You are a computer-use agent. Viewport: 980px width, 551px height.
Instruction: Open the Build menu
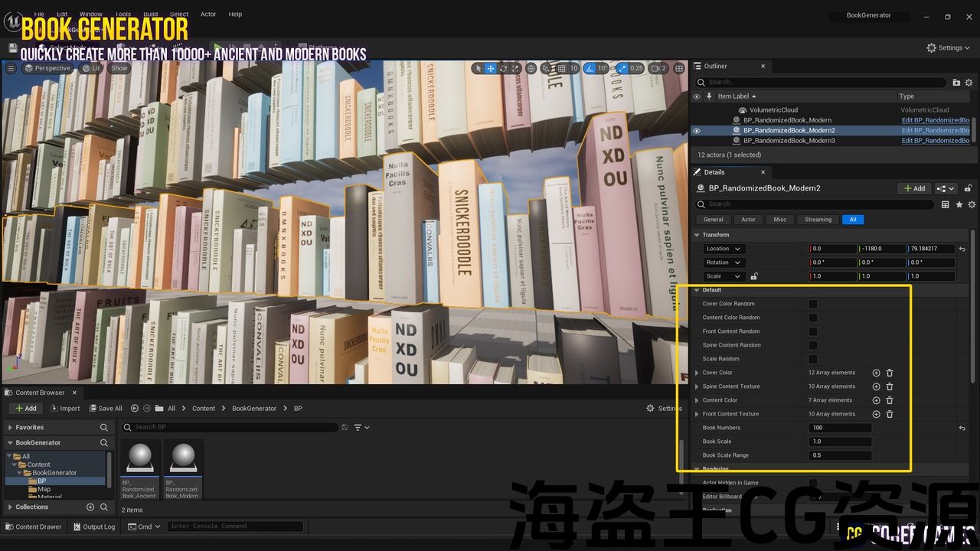tap(150, 14)
